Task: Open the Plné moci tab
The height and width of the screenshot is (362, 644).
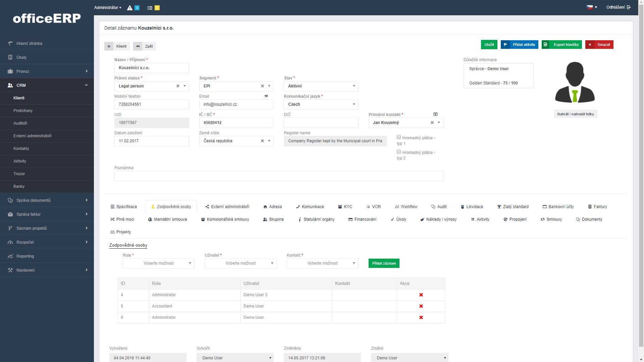Action: click(122, 220)
